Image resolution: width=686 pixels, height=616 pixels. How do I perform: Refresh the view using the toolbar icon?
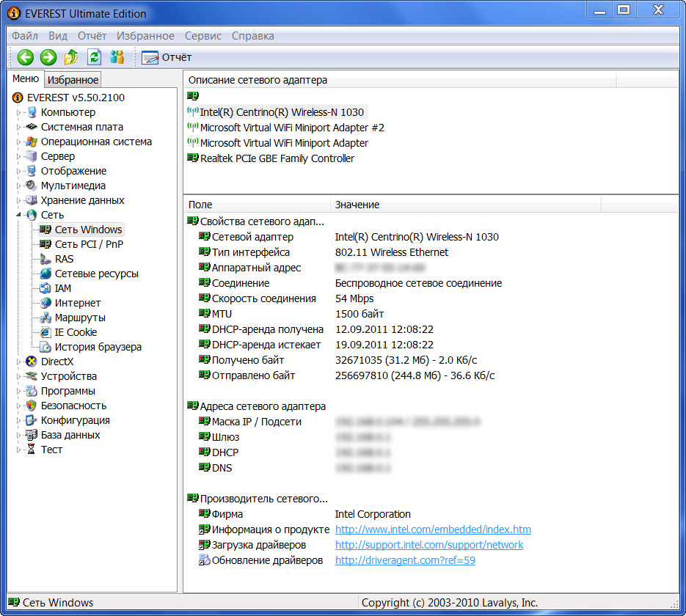point(94,57)
